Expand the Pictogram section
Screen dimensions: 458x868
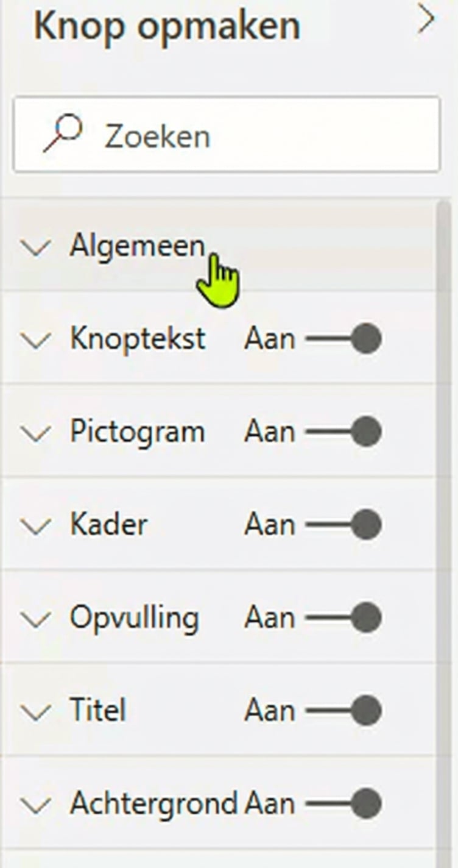pyautogui.click(x=37, y=432)
